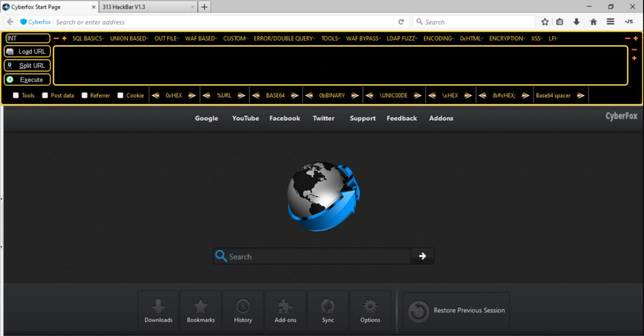Open the XSS menu

(x=537, y=38)
